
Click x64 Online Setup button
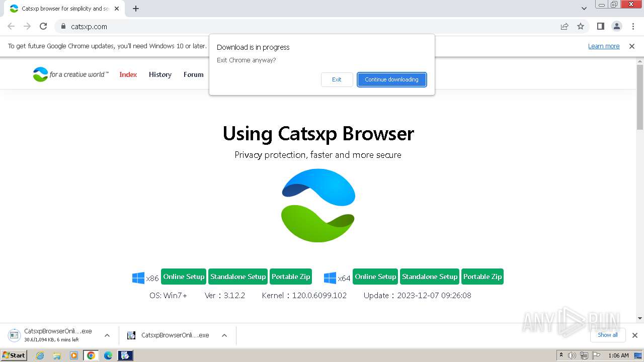(x=375, y=277)
